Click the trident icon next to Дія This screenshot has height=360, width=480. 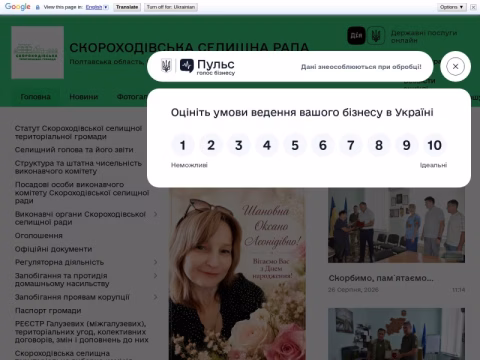[376, 35]
